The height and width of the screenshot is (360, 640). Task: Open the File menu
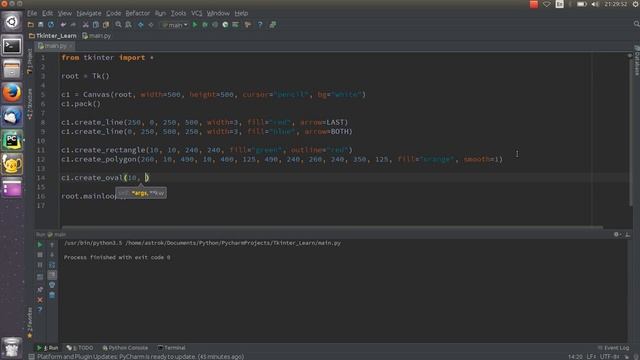click(x=32, y=13)
